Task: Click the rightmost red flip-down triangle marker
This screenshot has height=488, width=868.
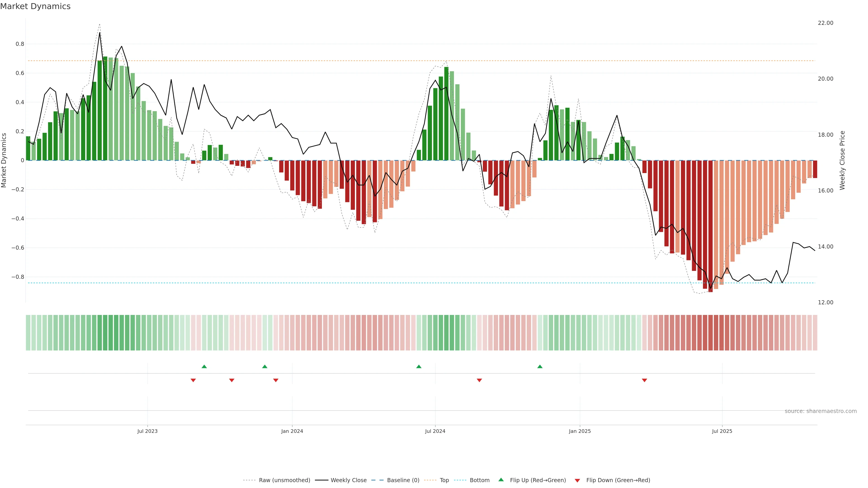Action: [x=645, y=380]
